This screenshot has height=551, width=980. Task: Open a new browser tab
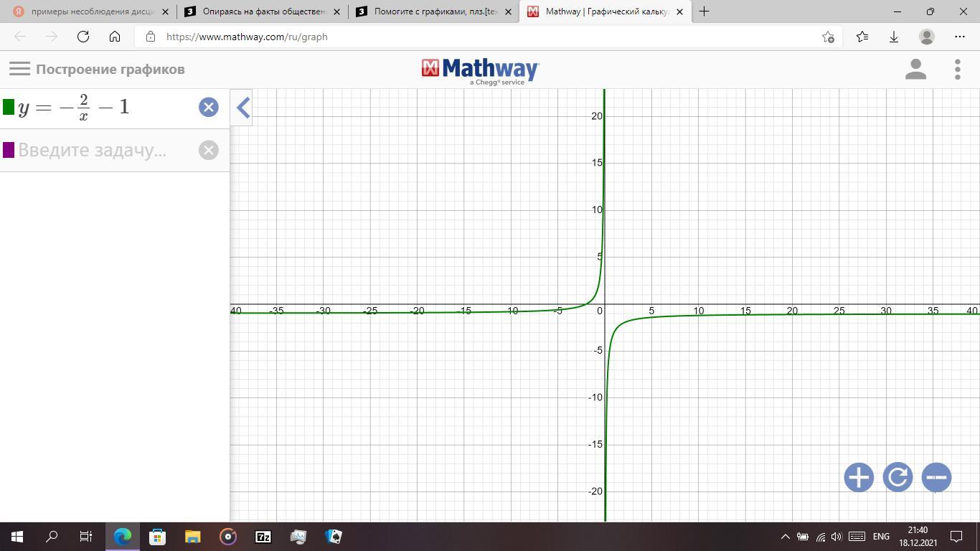click(x=704, y=11)
